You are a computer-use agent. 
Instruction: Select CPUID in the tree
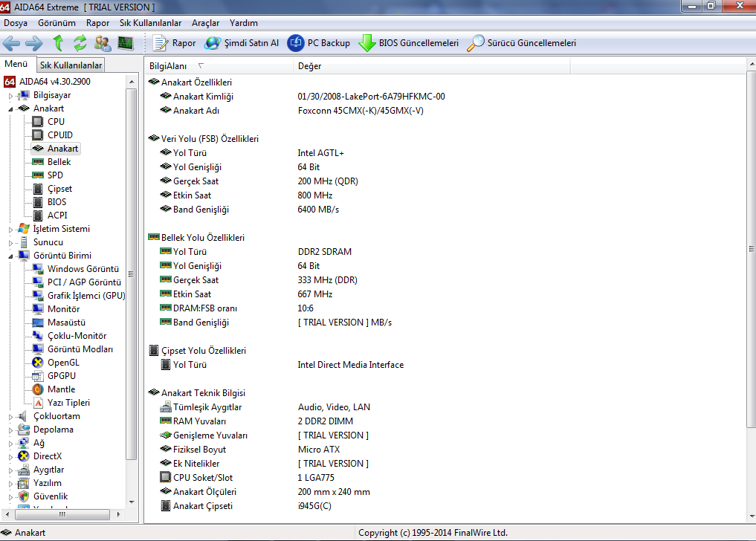coord(59,135)
